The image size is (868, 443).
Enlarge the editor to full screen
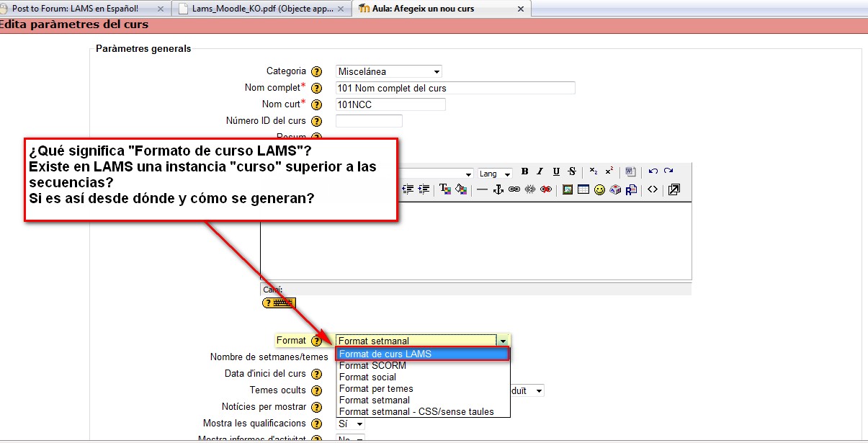tap(674, 189)
